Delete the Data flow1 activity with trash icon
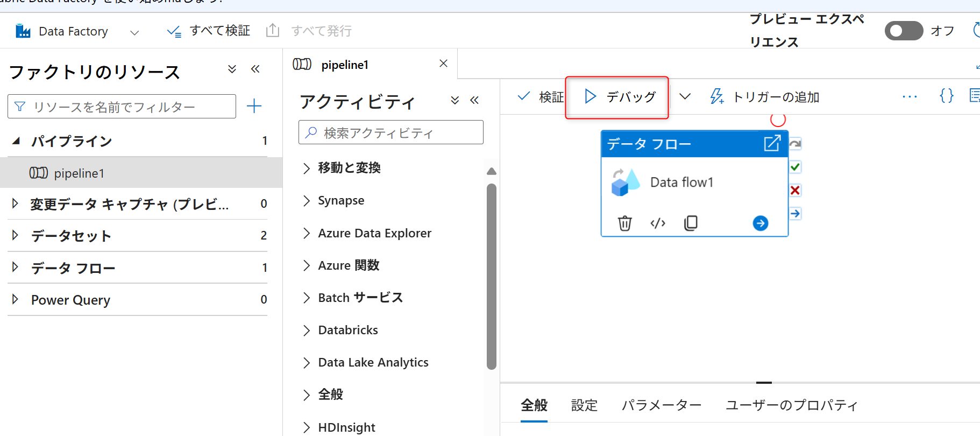The height and width of the screenshot is (436, 980). tap(624, 223)
